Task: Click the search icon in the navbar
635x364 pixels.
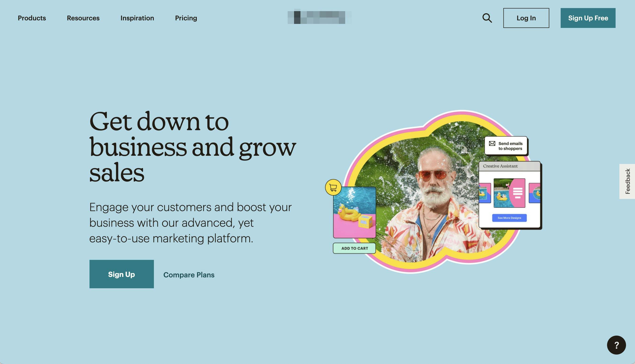Action: (487, 18)
